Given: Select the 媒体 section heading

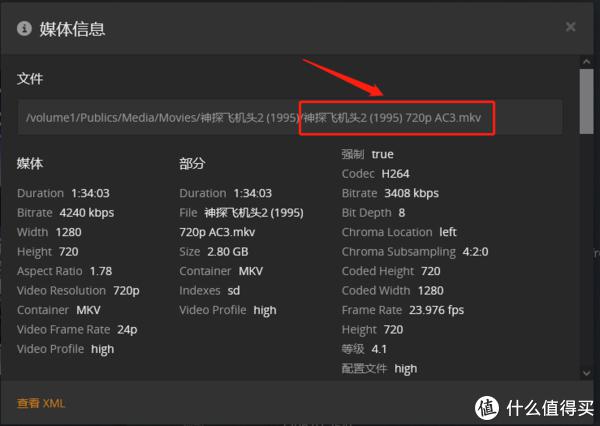Looking at the screenshot, I should [30, 163].
